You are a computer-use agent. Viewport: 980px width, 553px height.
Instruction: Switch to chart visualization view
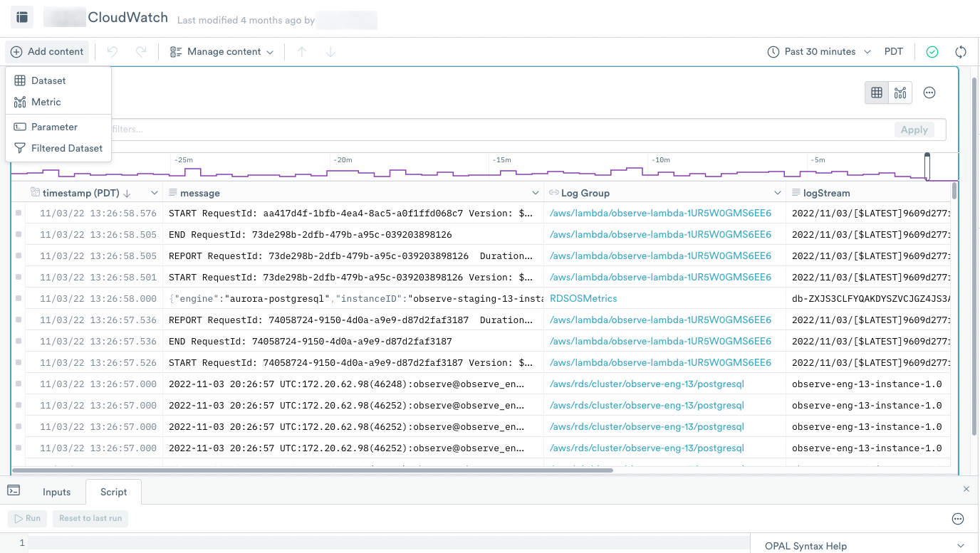tap(900, 93)
